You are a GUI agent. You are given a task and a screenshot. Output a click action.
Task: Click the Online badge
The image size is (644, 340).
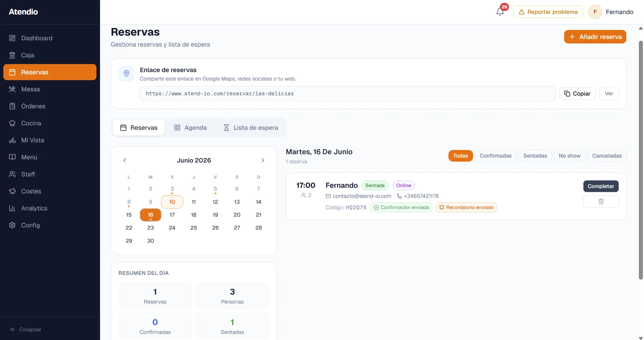403,185
